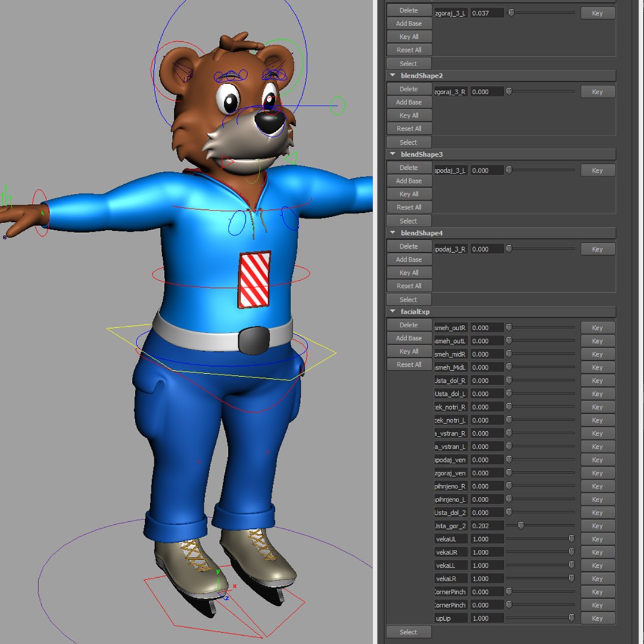Click Select button below blendShape2 controls
The image size is (644, 644).
point(409,143)
